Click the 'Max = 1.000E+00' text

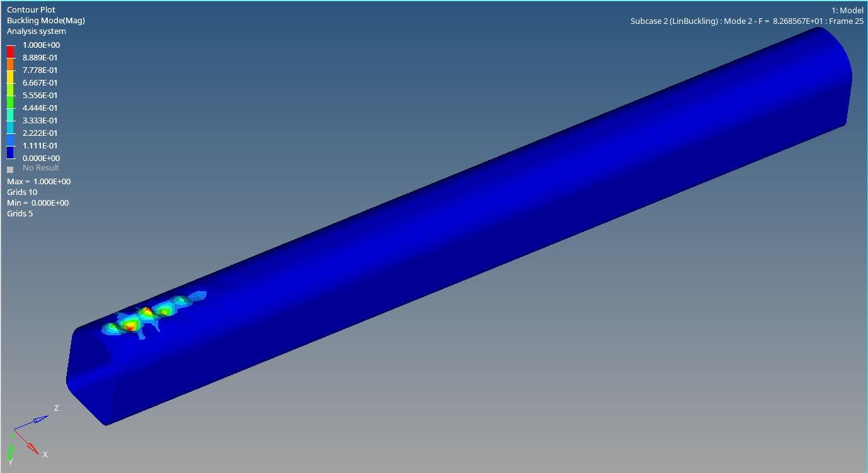tap(39, 182)
